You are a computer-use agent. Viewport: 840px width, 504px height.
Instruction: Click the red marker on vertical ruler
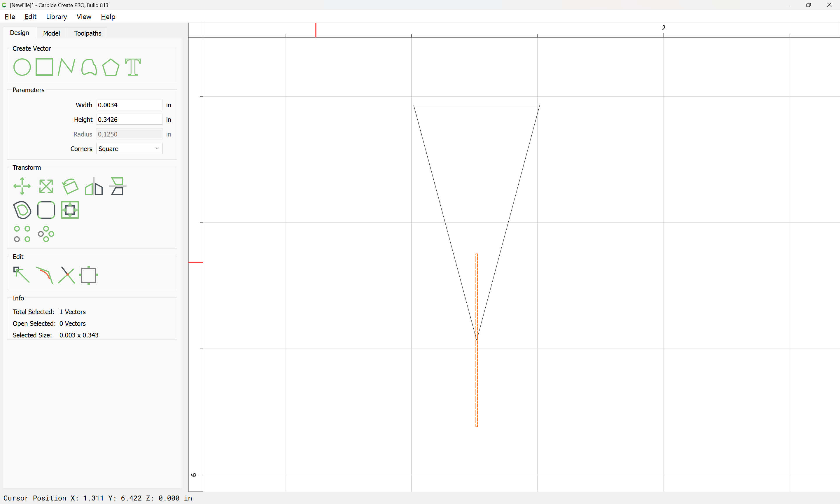[x=196, y=262]
